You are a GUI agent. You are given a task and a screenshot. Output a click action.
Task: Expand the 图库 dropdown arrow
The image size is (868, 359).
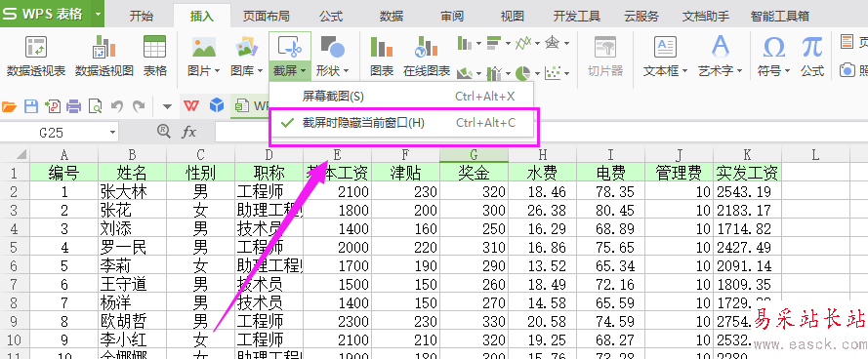click(260, 71)
